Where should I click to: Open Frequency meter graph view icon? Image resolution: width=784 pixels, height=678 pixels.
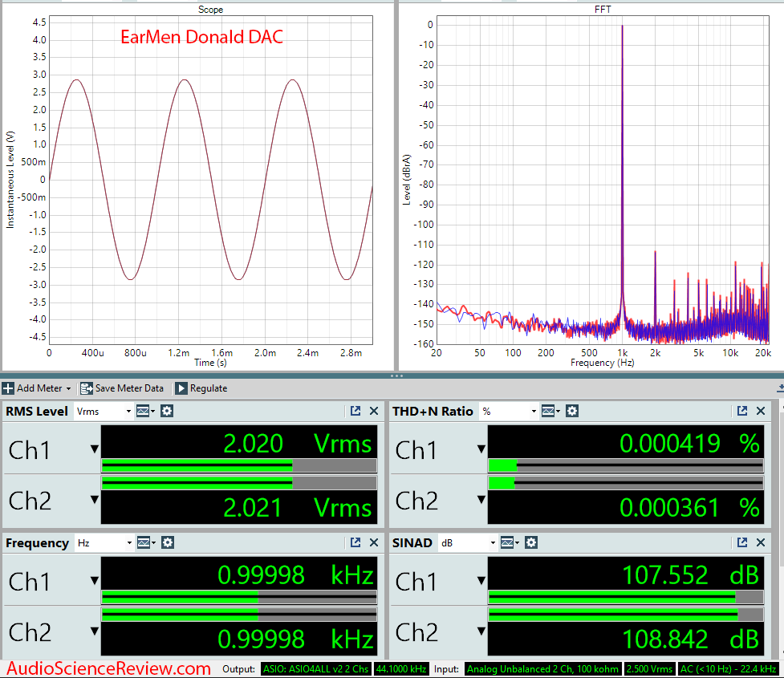(x=146, y=542)
